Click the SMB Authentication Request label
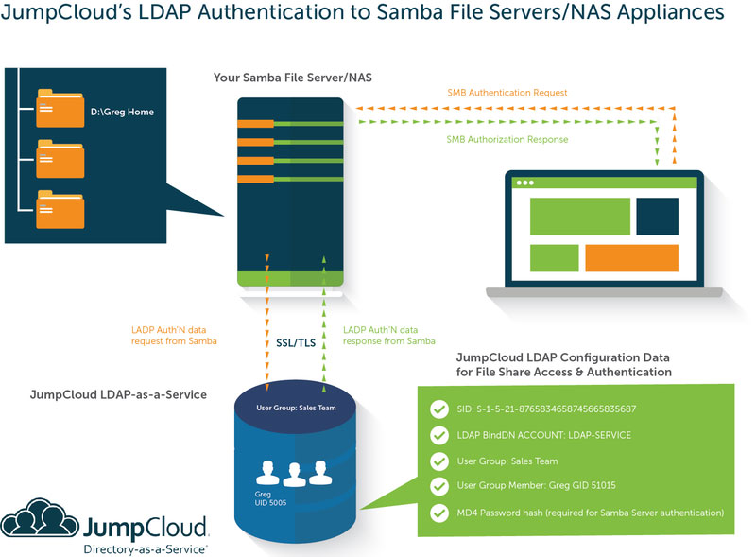Viewport: 756px width, 557px height. click(507, 93)
